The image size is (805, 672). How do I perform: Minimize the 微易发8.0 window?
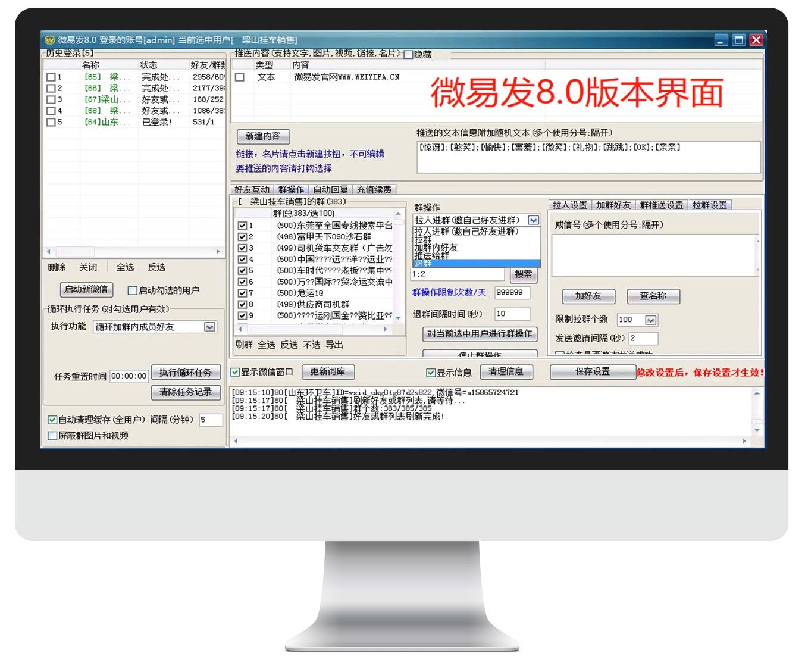click(722, 40)
